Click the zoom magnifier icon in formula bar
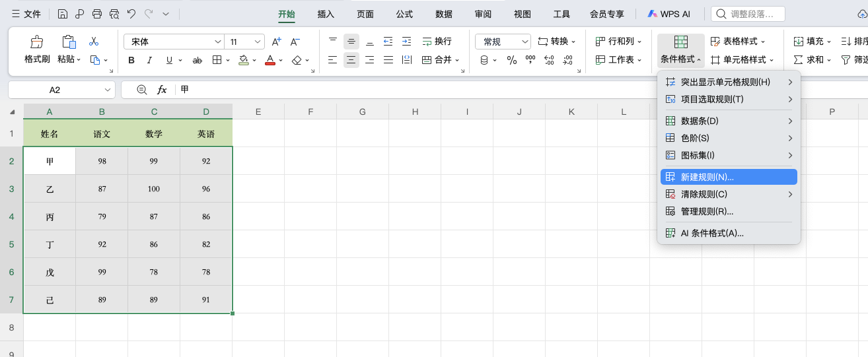The height and width of the screenshot is (357, 868). pos(141,90)
